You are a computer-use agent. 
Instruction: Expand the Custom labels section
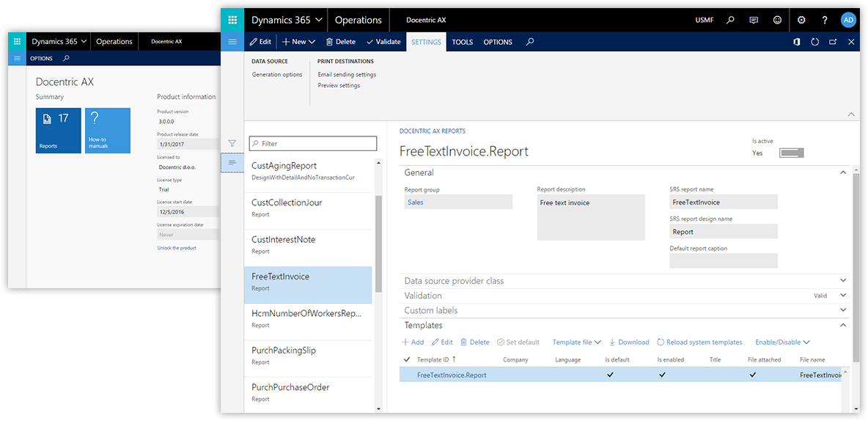[843, 310]
